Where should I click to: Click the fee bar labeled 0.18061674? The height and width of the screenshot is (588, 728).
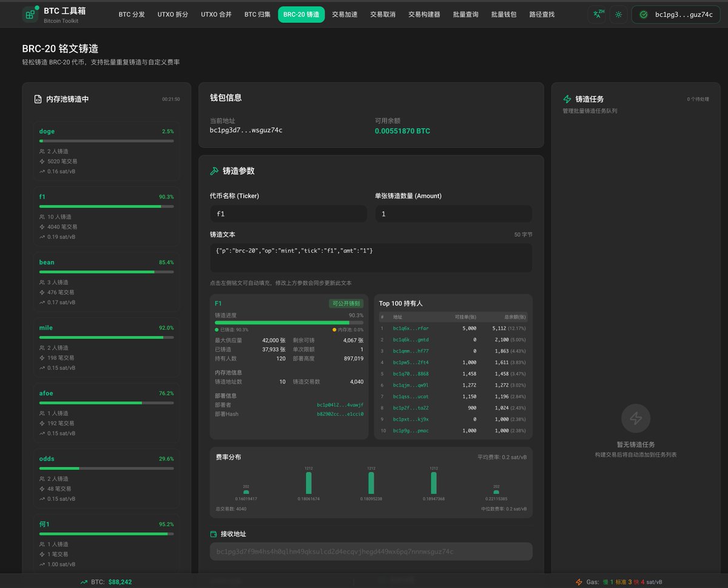tap(309, 483)
